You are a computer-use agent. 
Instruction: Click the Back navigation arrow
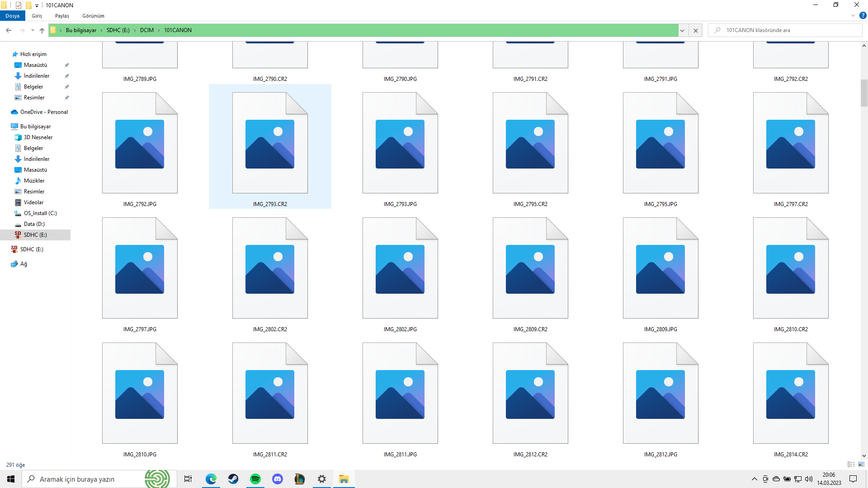(x=9, y=30)
